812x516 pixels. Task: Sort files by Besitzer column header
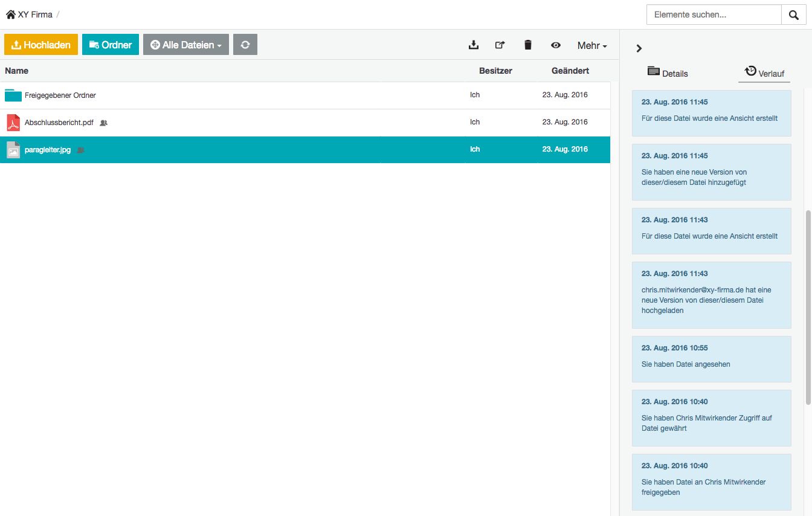495,71
